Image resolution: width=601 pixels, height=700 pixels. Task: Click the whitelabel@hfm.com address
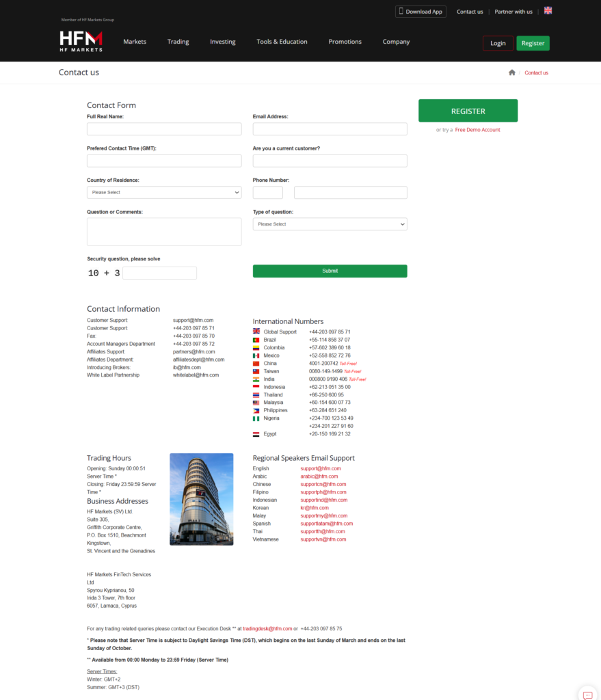point(196,375)
